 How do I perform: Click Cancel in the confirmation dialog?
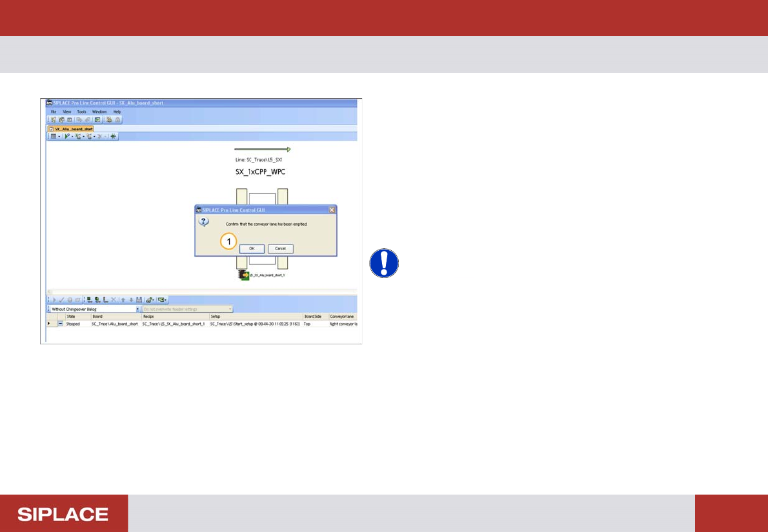point(280,249)
